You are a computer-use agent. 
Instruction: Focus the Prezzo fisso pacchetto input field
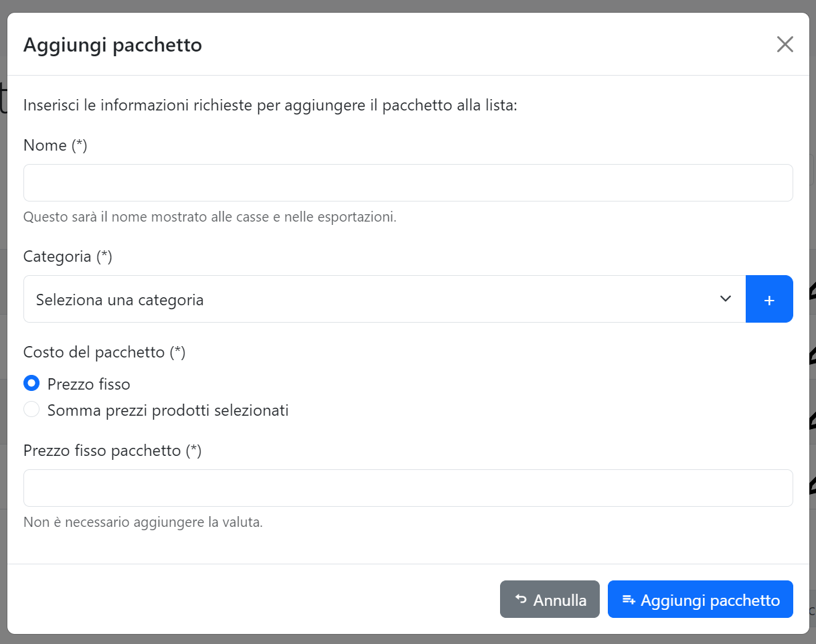[x=408, y=488]
